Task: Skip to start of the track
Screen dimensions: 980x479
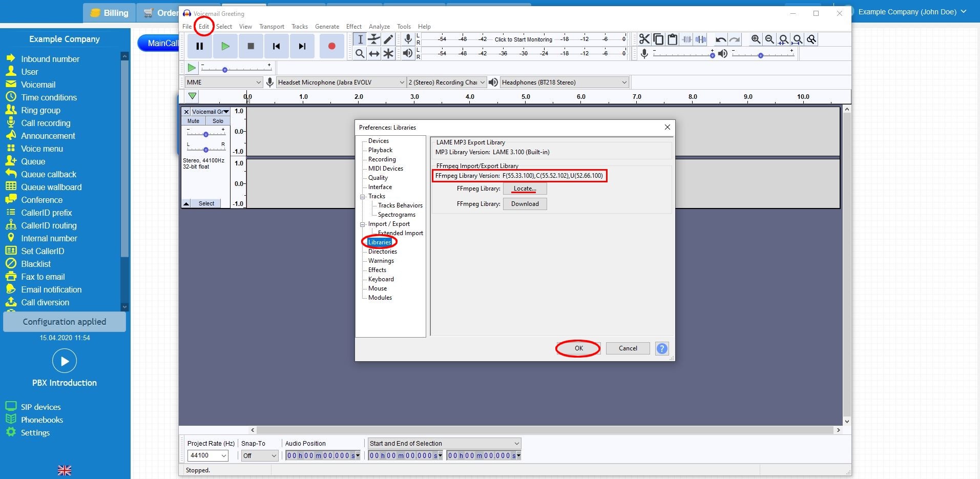Action: point(277,46)
